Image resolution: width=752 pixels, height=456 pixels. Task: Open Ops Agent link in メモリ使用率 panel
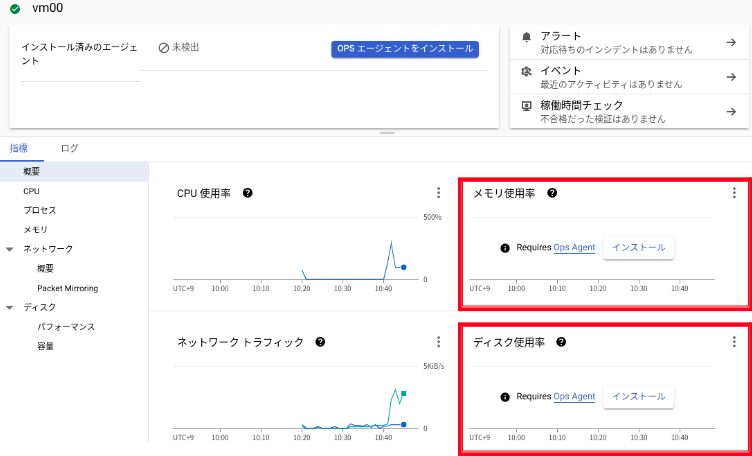(574, 248)
